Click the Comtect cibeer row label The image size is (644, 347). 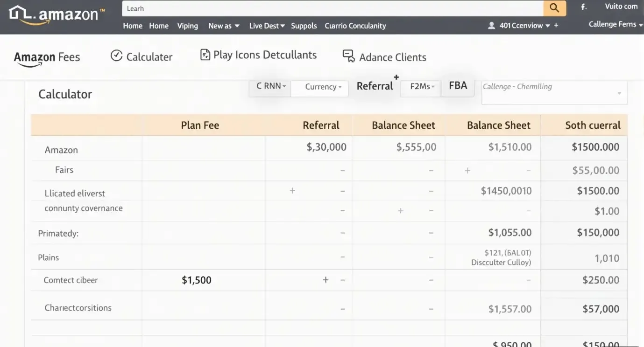[x=71, y=280]
